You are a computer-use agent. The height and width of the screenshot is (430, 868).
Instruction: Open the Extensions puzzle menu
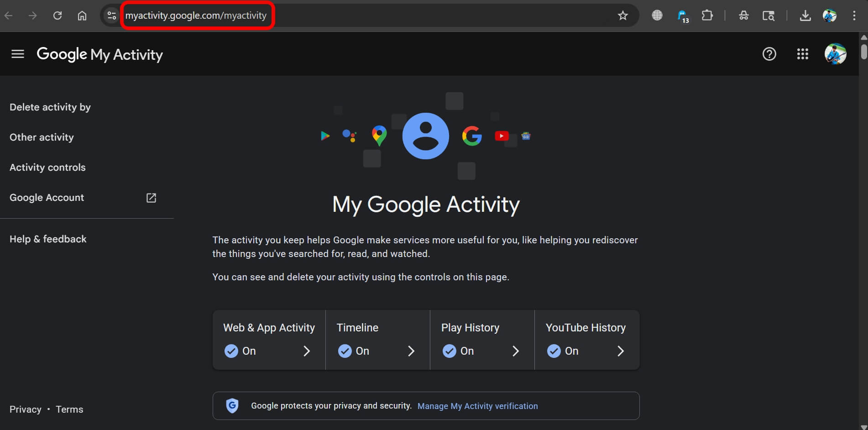(x=707, y=15)
